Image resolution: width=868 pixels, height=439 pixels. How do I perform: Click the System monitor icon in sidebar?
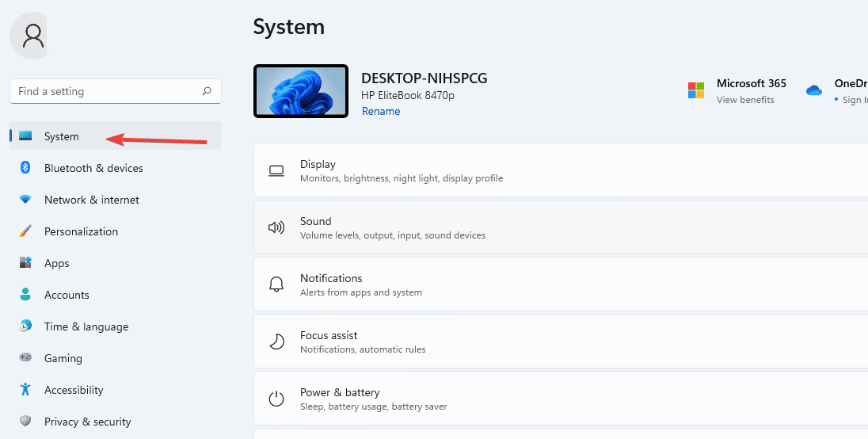pyautogui.click(x=25, y=136)
